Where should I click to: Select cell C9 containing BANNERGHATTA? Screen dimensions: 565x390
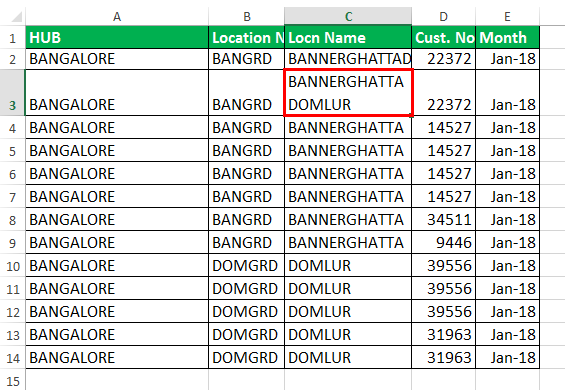pyautogui.click(x=348, y=242)
